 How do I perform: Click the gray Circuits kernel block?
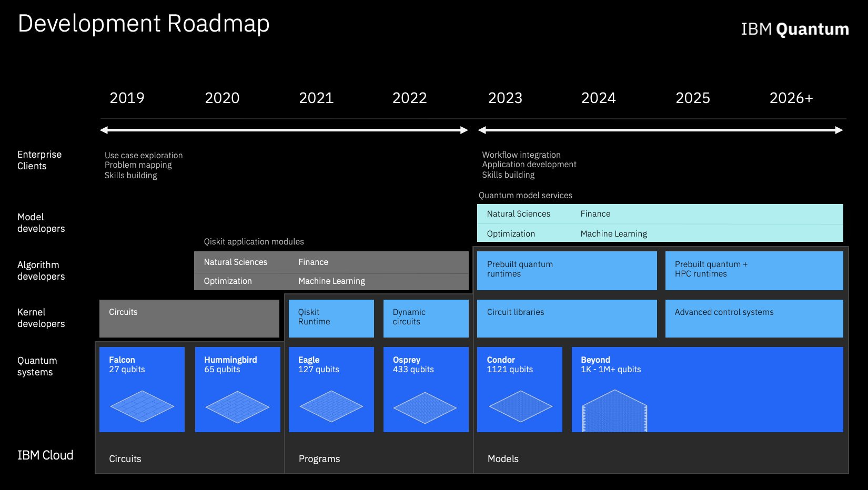[x=189, y=319]
